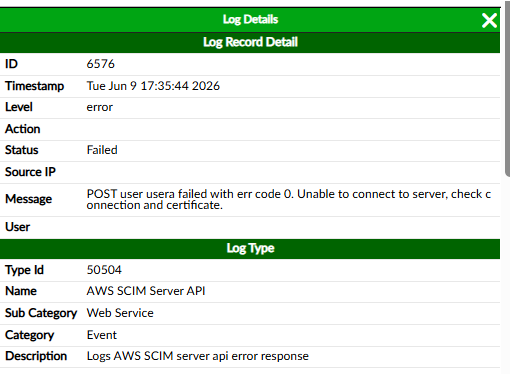Select the Type Id value 50504
510x374 pixels.
[104, 270]
